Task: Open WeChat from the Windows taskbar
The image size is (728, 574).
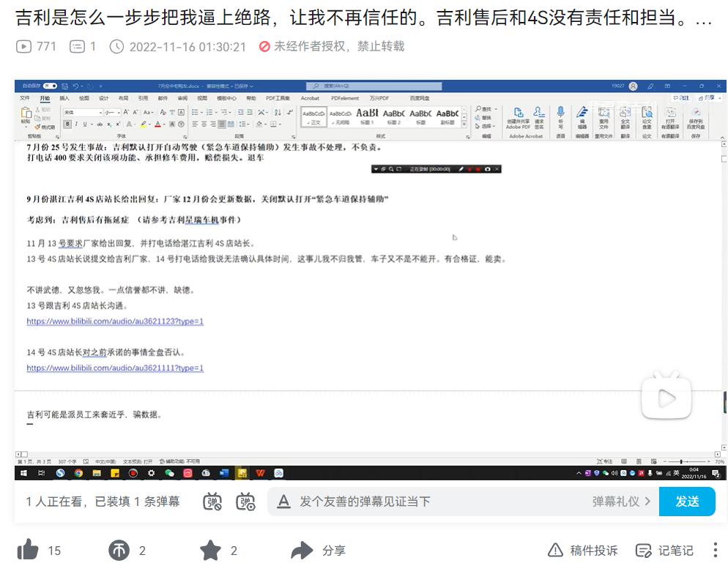Action: pos(169,473)
